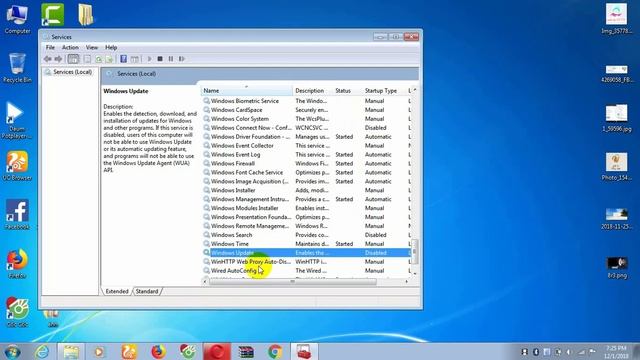
Task: Select the Wired AutoConfig service
Action: click(306, 271)
